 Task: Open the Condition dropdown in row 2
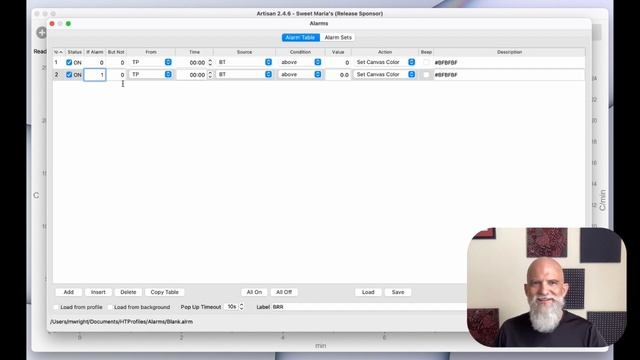[300, 74]
